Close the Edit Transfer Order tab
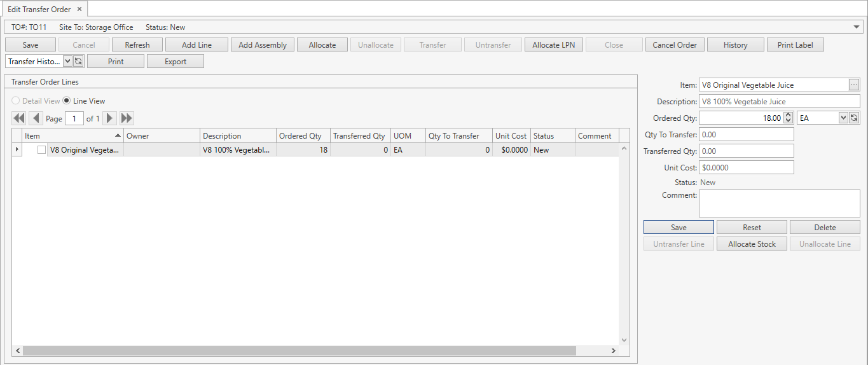 (x=79, y=10)
